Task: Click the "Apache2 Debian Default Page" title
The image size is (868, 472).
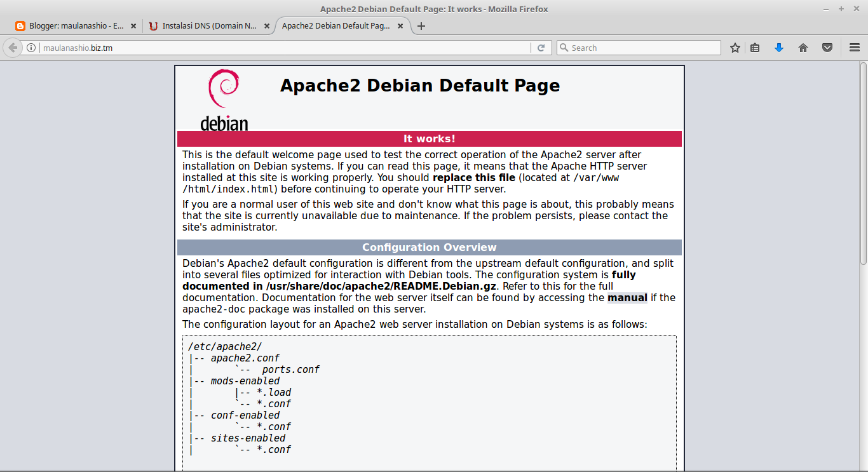Action: pos(420,86)
